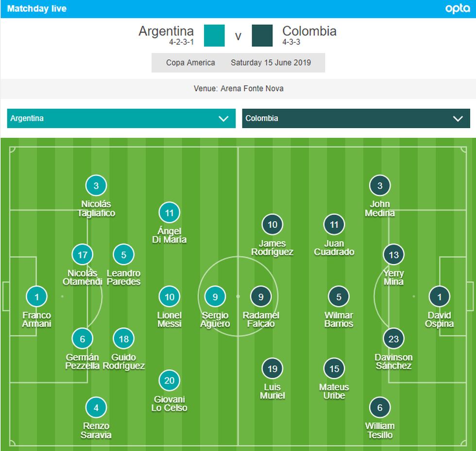
Task: Click Sergio Agüero's number 9 circle
Action: click(215, 297)
